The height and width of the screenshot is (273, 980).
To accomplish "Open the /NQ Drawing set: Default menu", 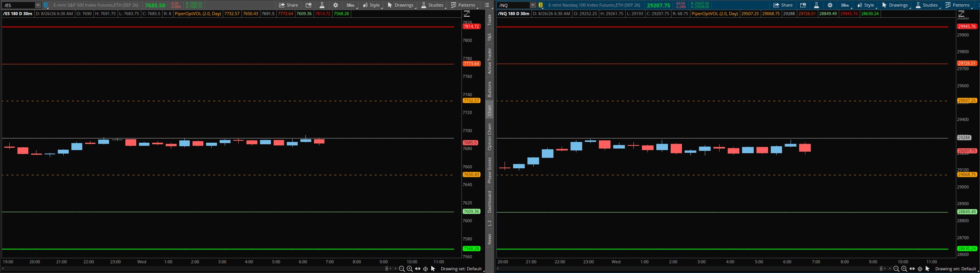I will [x=956, y=269].
